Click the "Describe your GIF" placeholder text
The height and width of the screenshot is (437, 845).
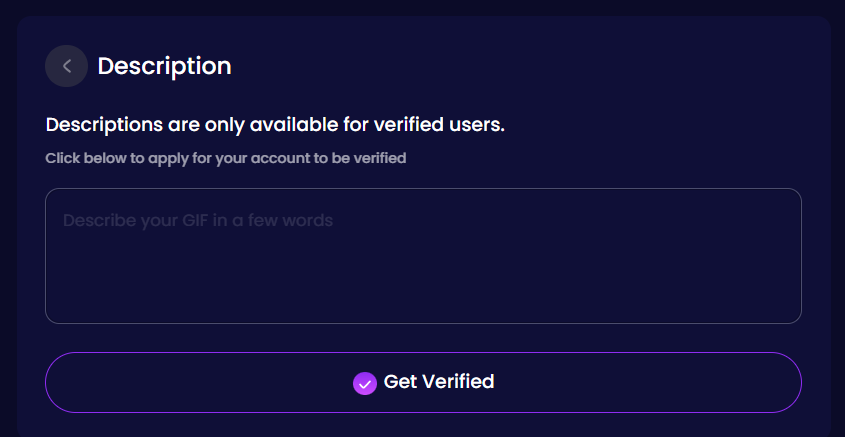click(198, 220)
